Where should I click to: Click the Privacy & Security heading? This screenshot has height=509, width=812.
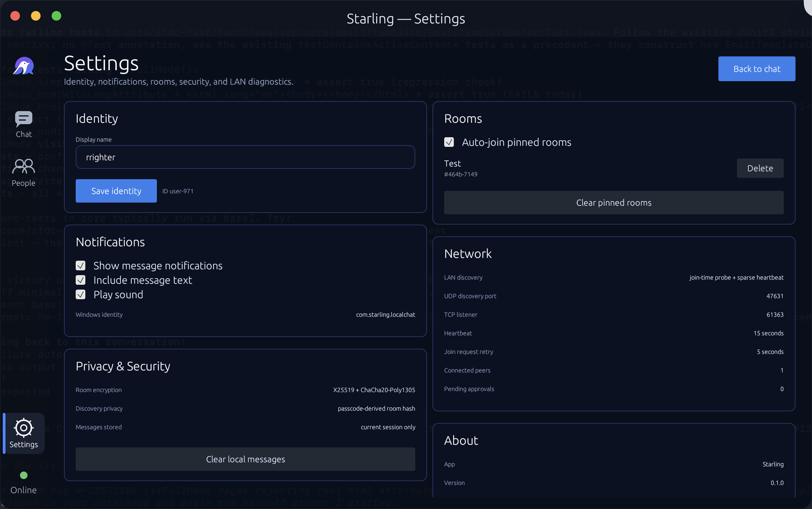pos(123,366)
